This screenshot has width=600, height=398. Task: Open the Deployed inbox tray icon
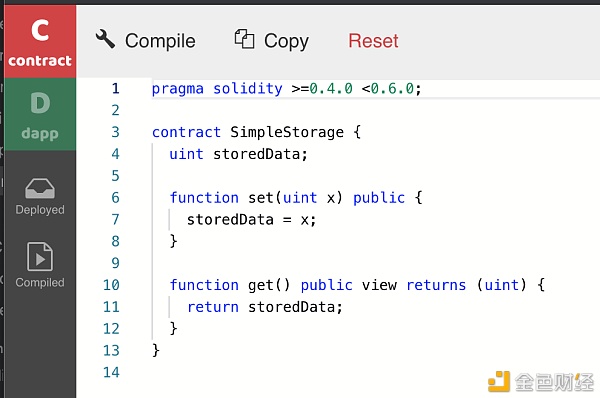pos(40,188)
